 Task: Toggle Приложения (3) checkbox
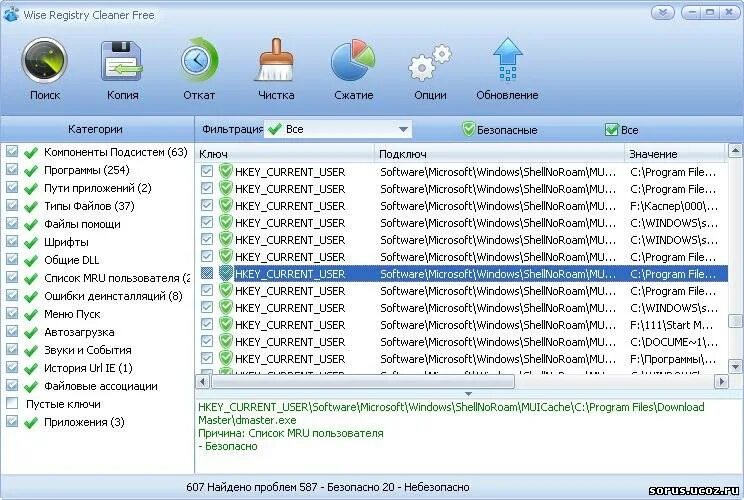point(12,421)
